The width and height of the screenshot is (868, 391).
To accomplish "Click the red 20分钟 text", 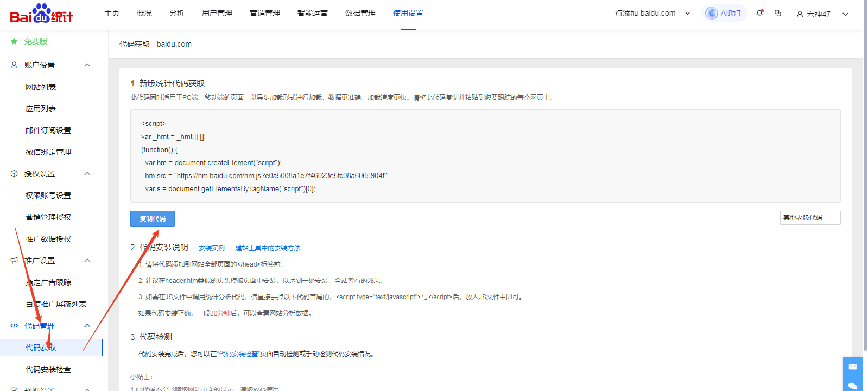I will pyautogui.click(x=220, y=313).
